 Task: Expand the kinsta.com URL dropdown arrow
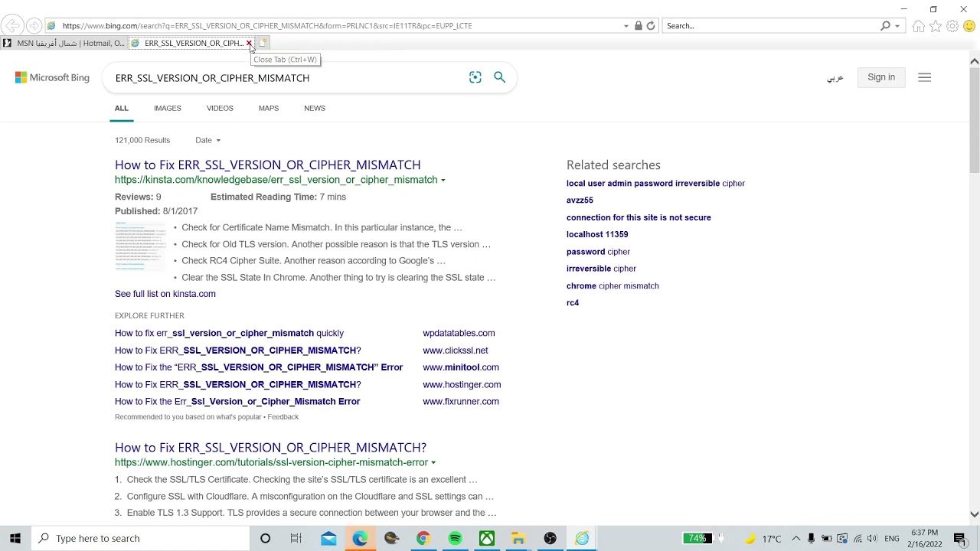[443, 181]
